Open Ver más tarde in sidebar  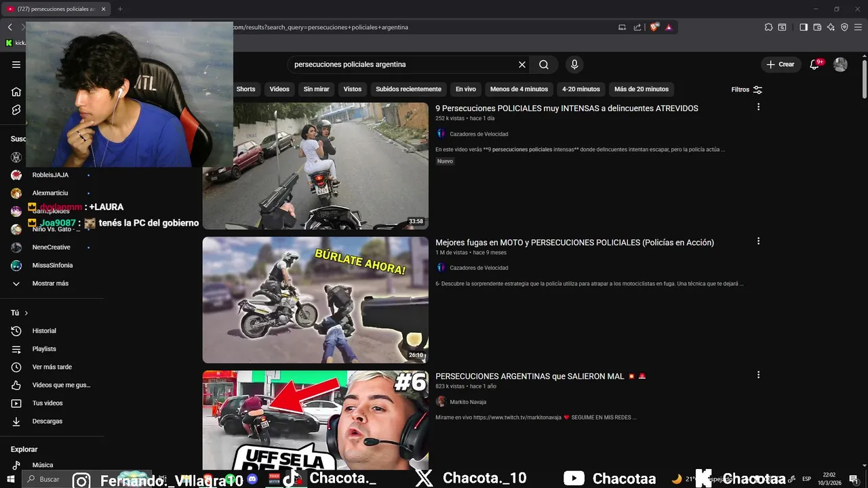51,367
